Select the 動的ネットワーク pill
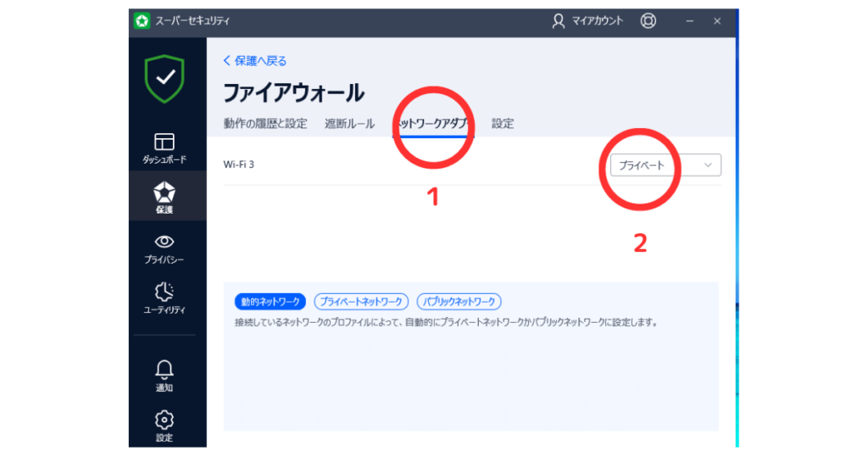Image resolution: width=868 pixels, height=456 pixels. point(270,302)
